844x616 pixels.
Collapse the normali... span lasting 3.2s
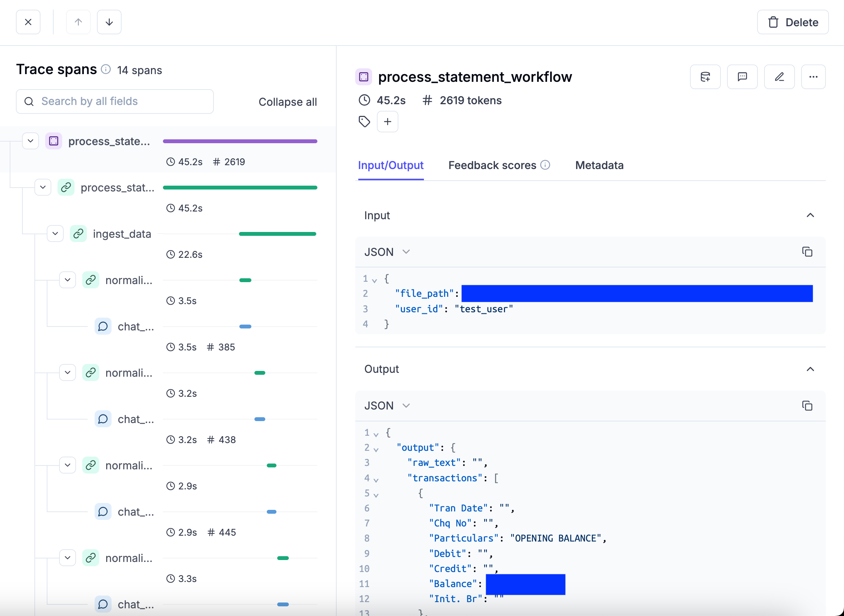tap(68, 372)
